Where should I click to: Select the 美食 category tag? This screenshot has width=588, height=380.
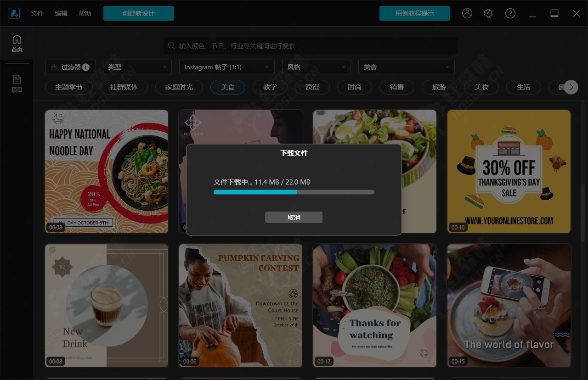click(228, 87)
